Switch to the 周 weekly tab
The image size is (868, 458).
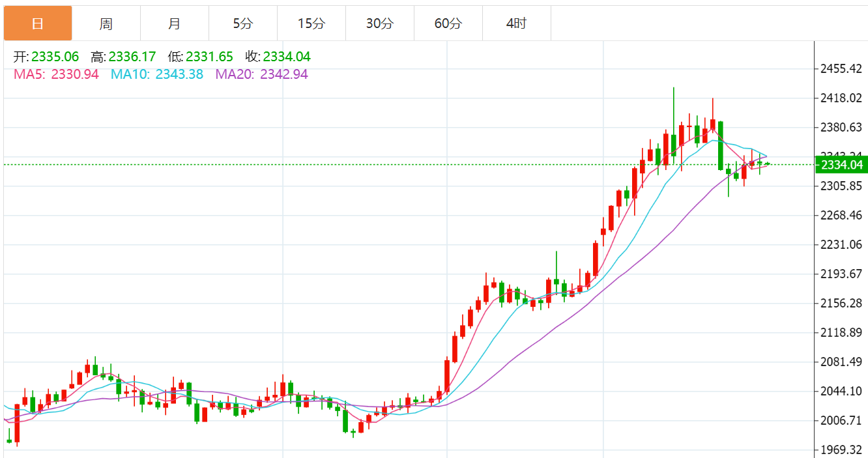106,23
